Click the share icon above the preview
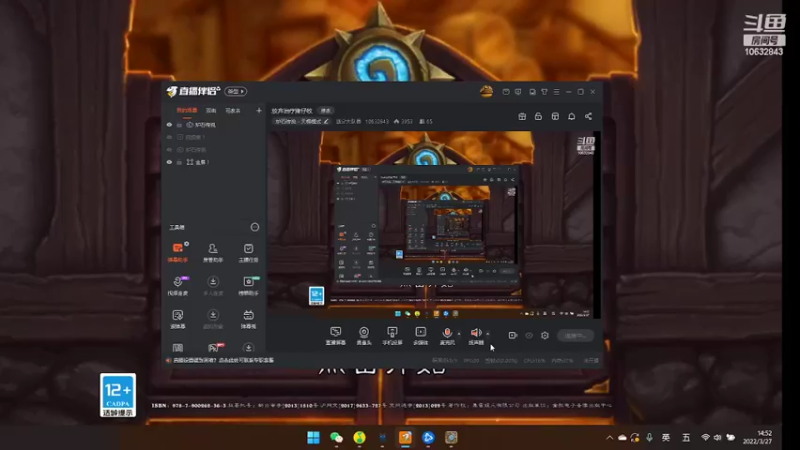Viewport: 800px width, 450px height. [588, 116]
